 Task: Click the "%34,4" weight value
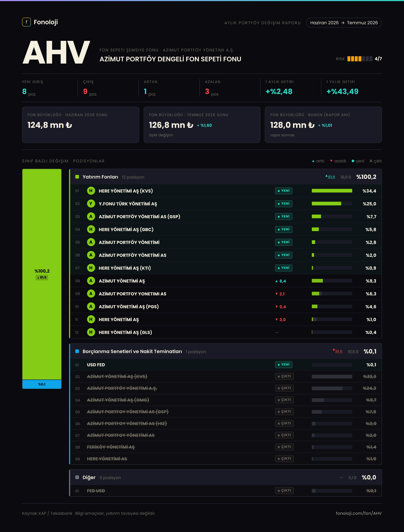[x=369, y=191]
